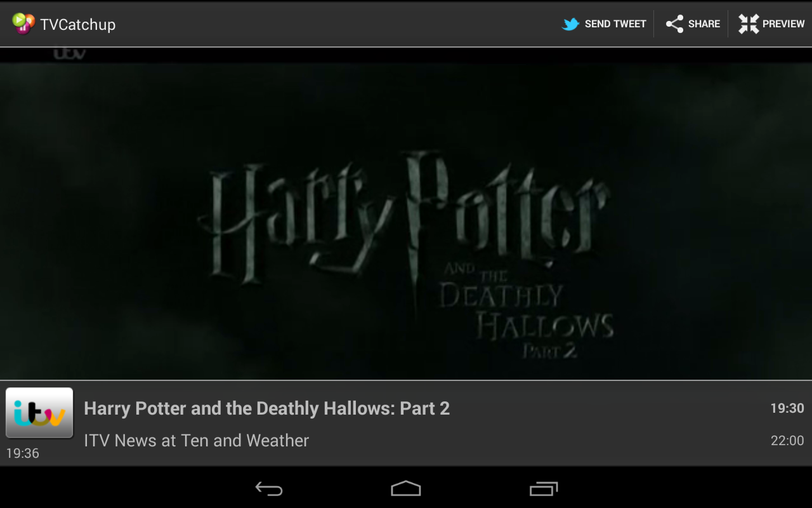Go back with Android back button
The height and width of the screenshot is (508, 812).
click(269, 488)
